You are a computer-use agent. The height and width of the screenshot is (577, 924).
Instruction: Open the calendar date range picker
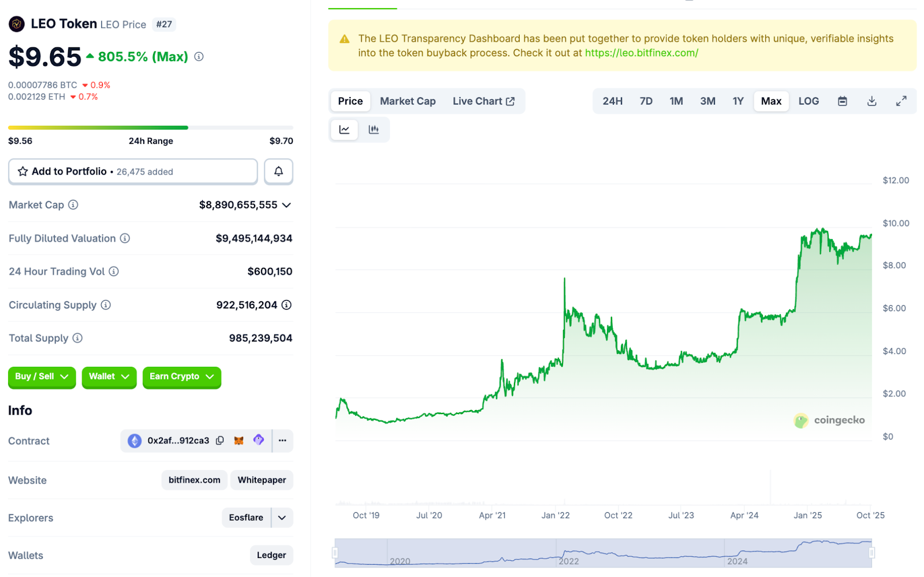(843, 101)
